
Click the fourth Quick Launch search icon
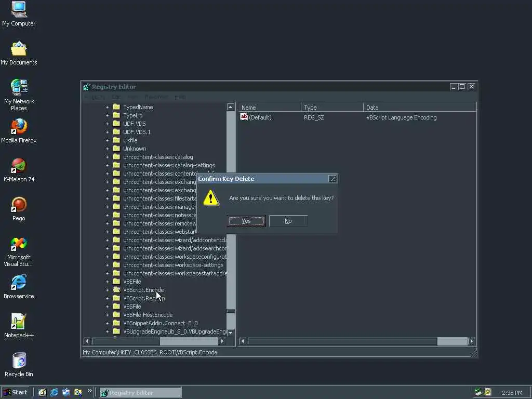point(78,393)
